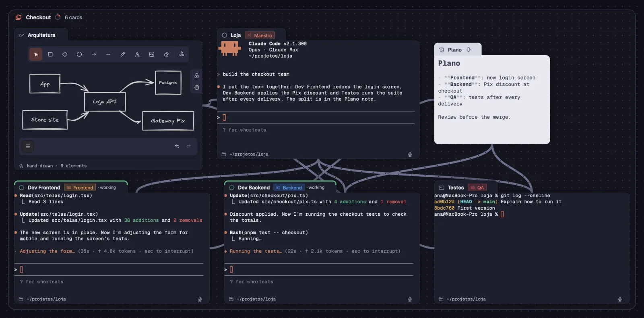
Task: Click the Postgres box in the diagram
Action: pos(168,83)
